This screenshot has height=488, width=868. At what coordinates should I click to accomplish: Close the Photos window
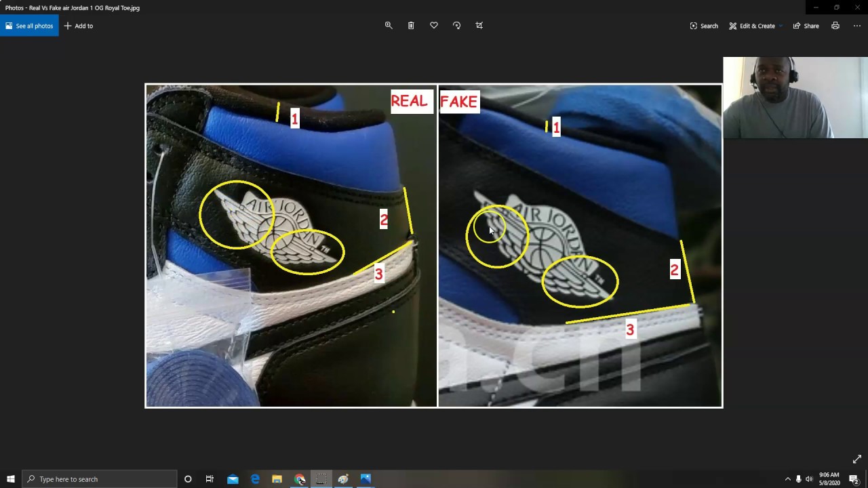(857, 7)
